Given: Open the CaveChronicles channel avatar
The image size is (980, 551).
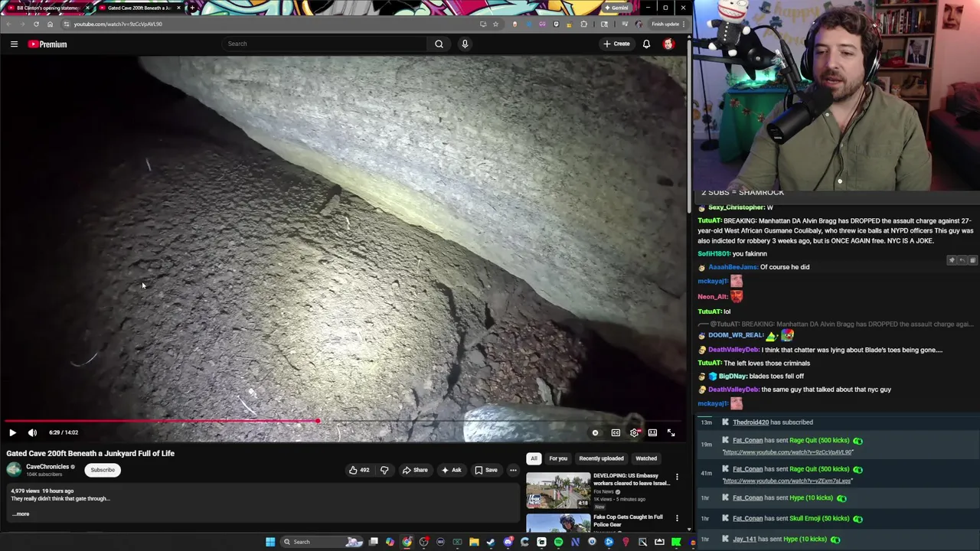Looking at the screenshot, I should [x=14, y=470].
